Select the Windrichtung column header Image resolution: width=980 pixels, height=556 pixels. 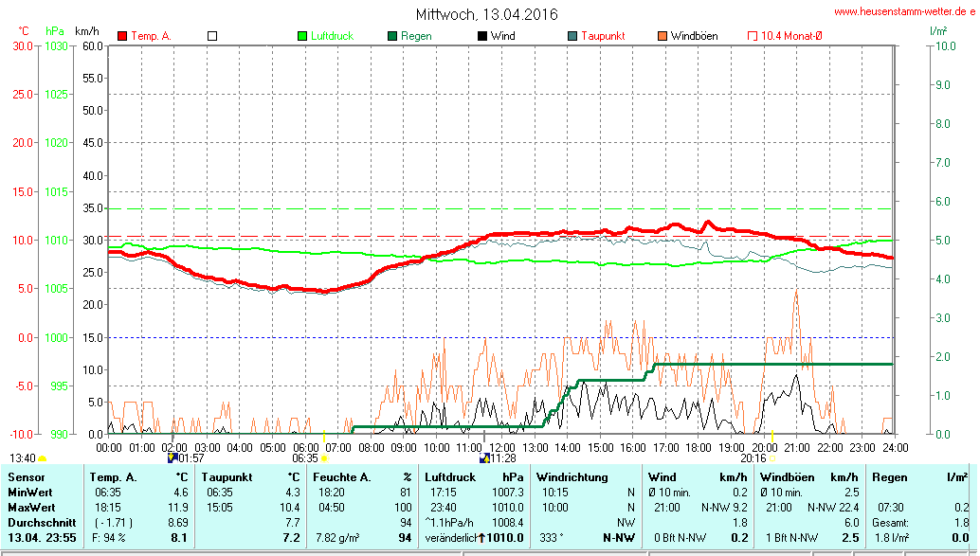pos(573,477)
